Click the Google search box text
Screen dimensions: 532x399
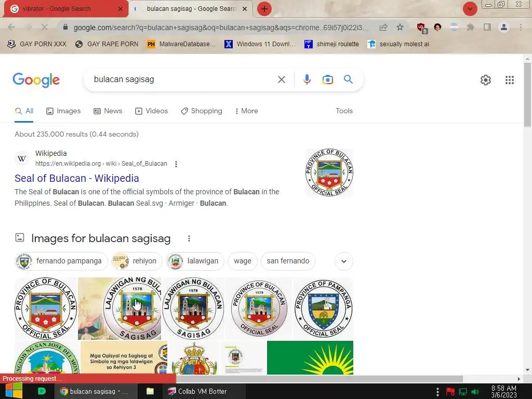[x=124, y=79]
